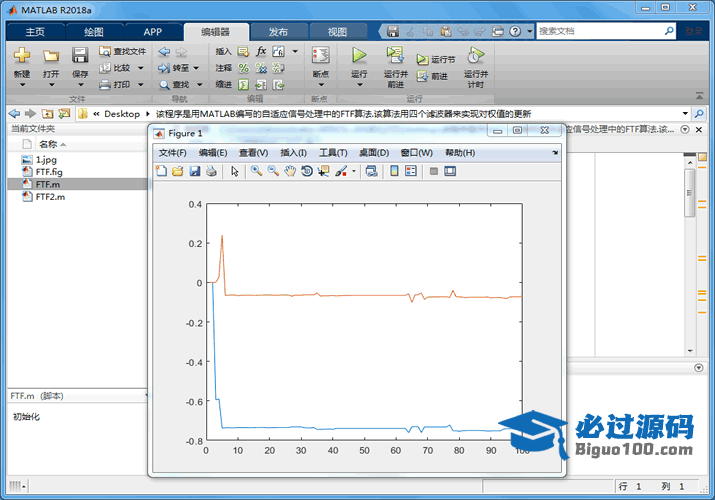The width and height of the screenshot is (715, 500).
Task: Select 1.jpg in current folder list
Action: pyautogui.click(x=46, y=160)
